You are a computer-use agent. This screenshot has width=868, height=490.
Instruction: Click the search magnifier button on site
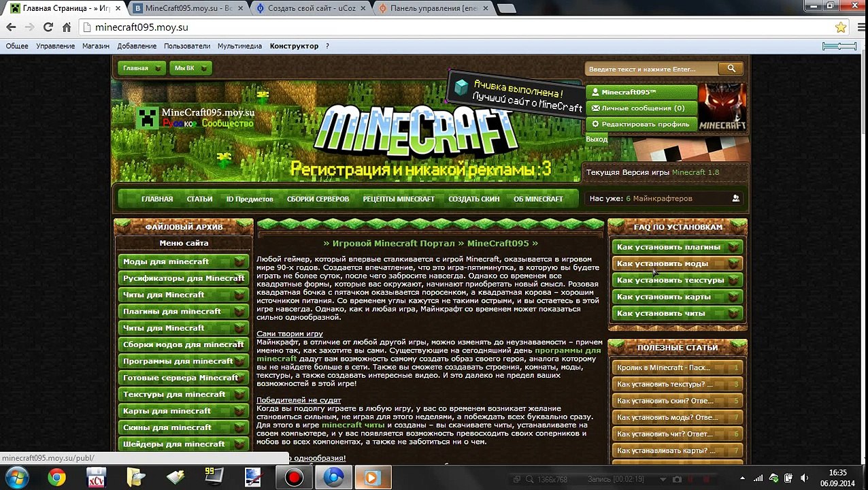pos(731,69)
